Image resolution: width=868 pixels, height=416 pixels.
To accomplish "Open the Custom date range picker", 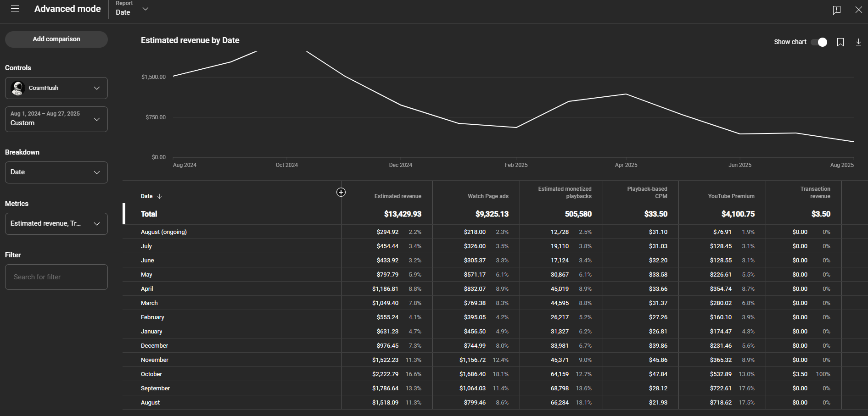I will 56,119.
